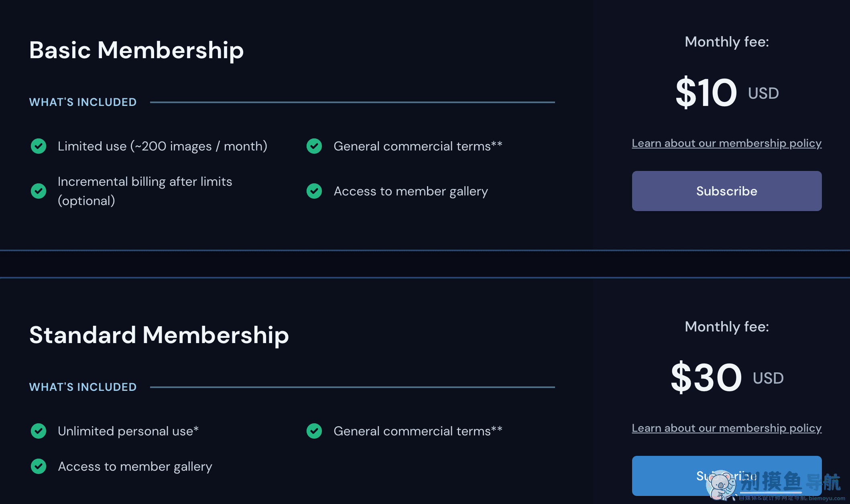
Task: Click the Basic Membership Subscribe button
Action: tap(727, 191)
